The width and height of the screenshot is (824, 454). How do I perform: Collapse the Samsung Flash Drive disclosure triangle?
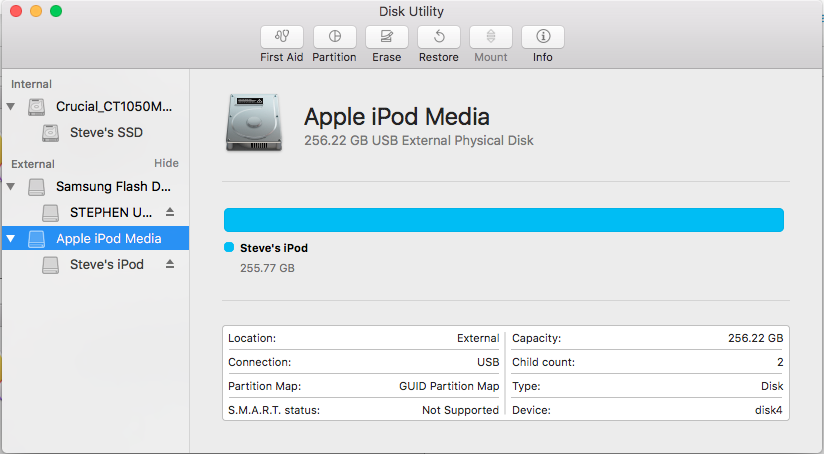[x=11, y=187]
